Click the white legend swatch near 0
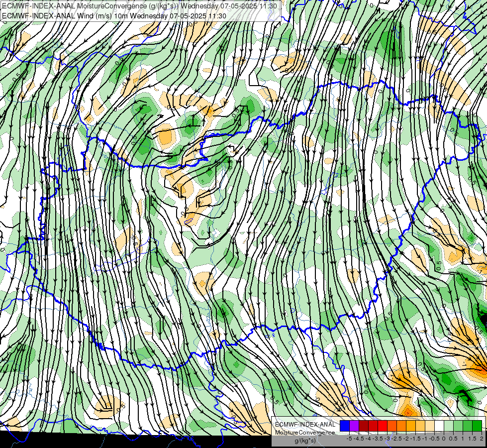487x448 pixels. 439,426
